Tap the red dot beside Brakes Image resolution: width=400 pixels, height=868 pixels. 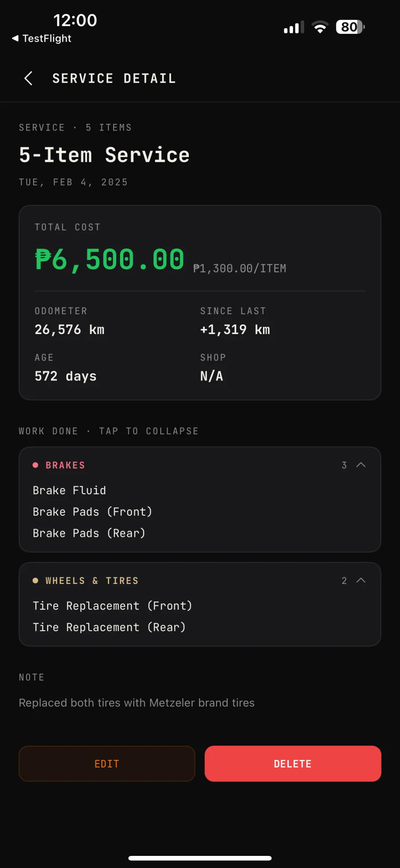tap(35, 465)
